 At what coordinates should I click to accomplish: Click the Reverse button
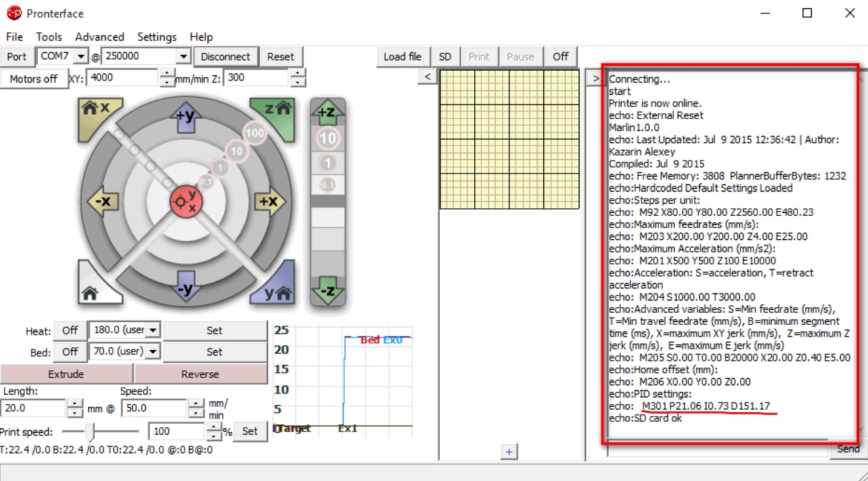point(201,374)
